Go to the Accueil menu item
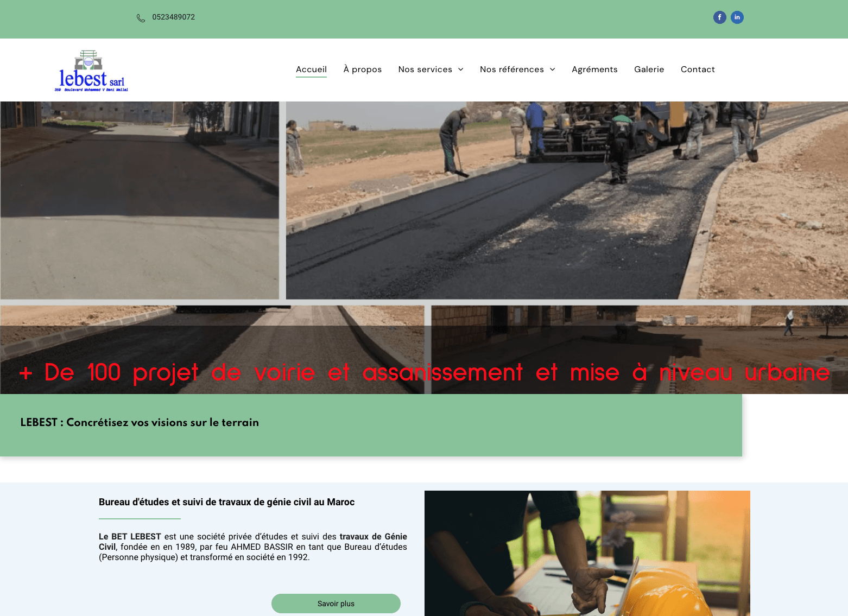 tap(311, 69)
